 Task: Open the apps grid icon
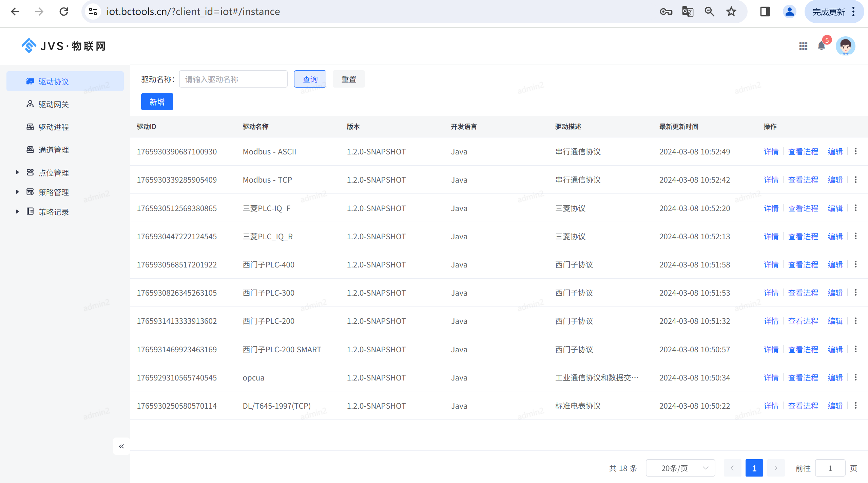click(x=803, y=46)
